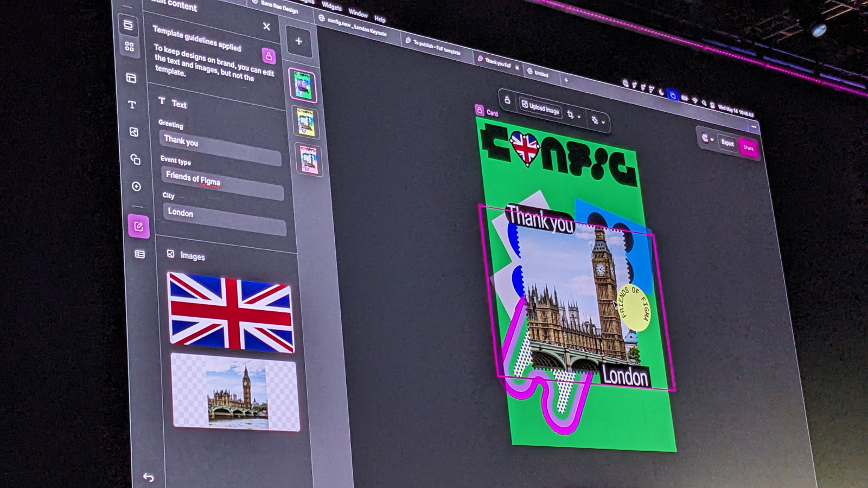Click the circled plus icon in sidebar

(x=136, y=187)
